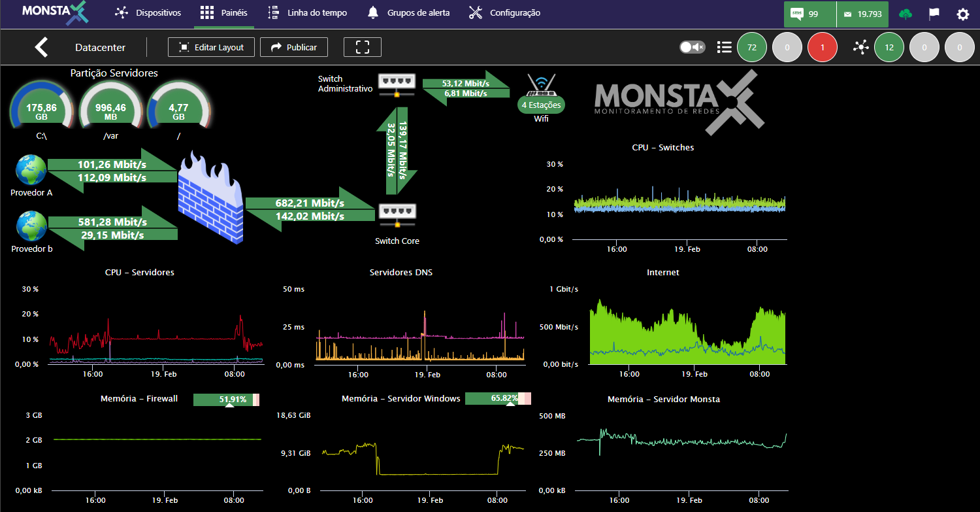The image size is (980, 512).
Task: Click the 581,28 Mbit/s traffic arrow
Action: [x=112, y=222]
